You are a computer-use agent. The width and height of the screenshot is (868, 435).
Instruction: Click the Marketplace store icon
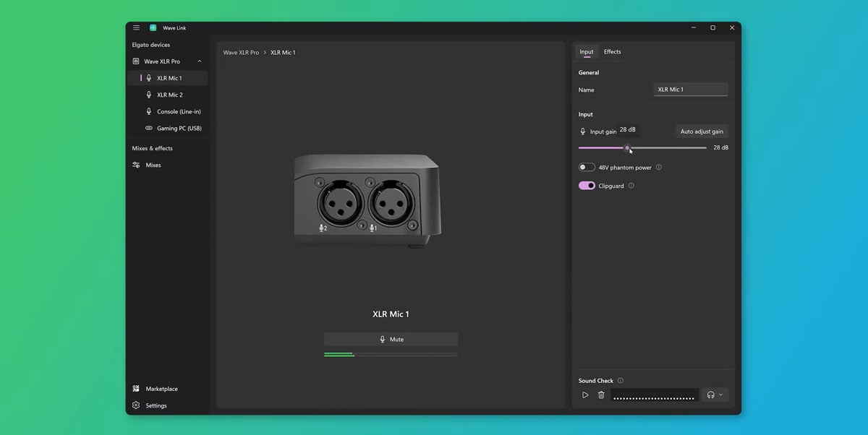coord(136,389)
